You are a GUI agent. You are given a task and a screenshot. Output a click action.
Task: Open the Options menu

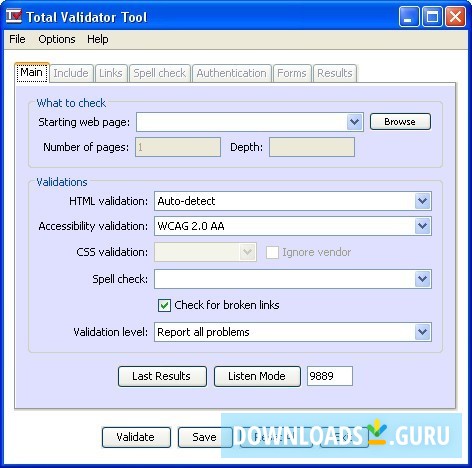click(57, 39)
